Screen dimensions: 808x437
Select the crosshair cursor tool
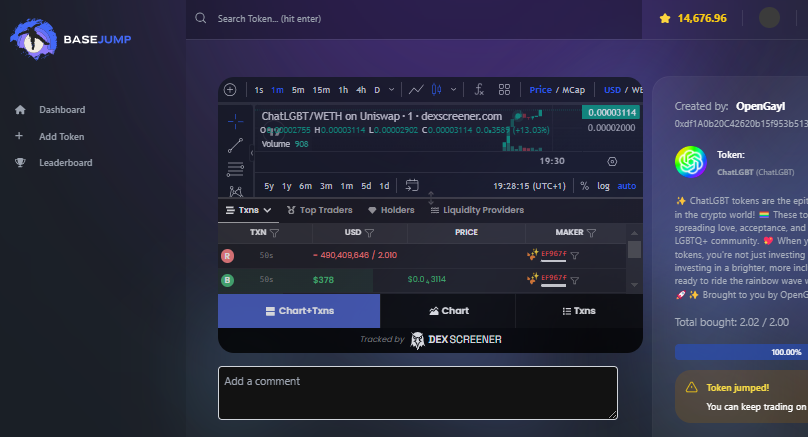click(235, 122)
